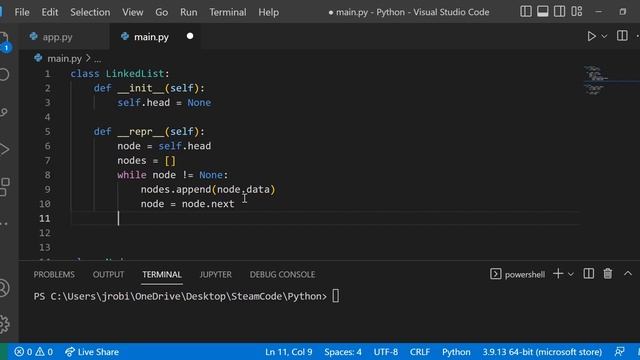Open the Help menu

[x=268, y=12]
